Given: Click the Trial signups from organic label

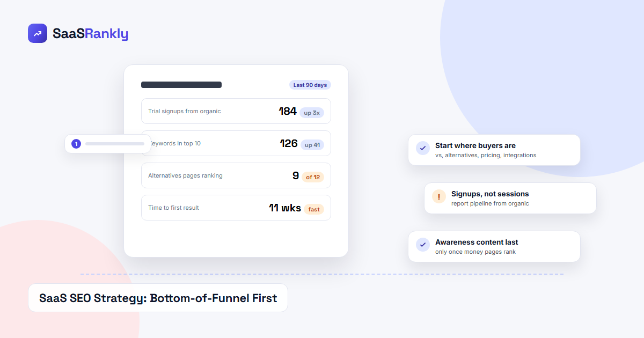Looking at the screenshot, I should [185, 111].
